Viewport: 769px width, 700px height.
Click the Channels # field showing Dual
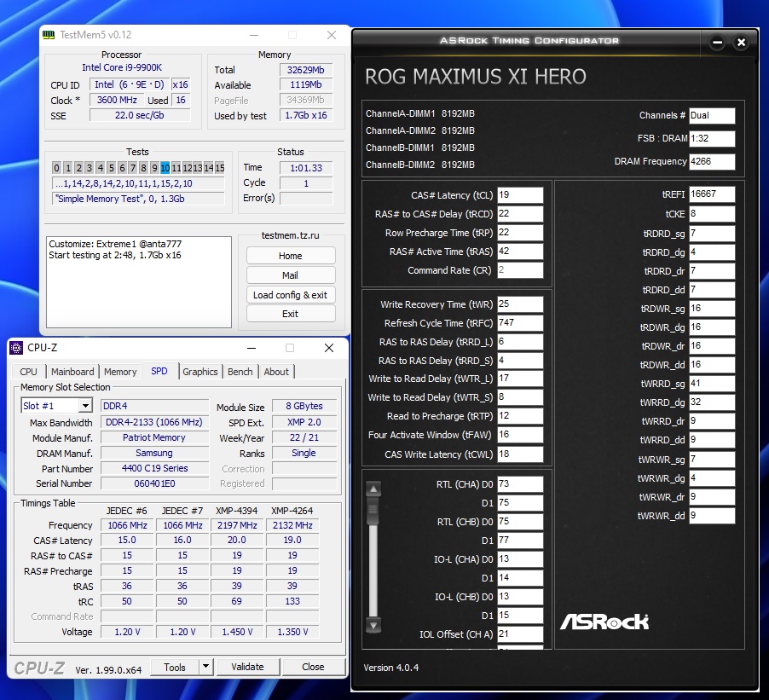712,115
